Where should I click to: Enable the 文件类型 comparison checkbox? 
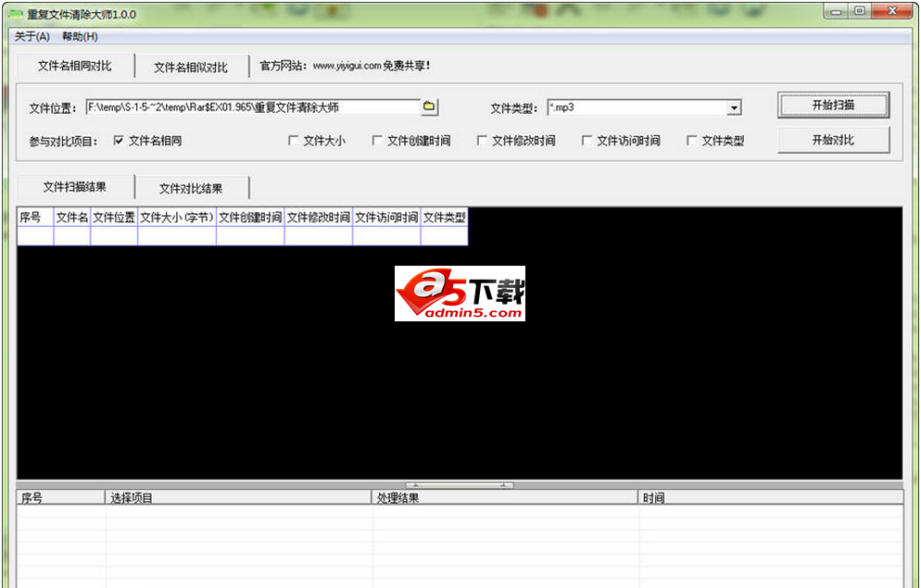[691, 141]
